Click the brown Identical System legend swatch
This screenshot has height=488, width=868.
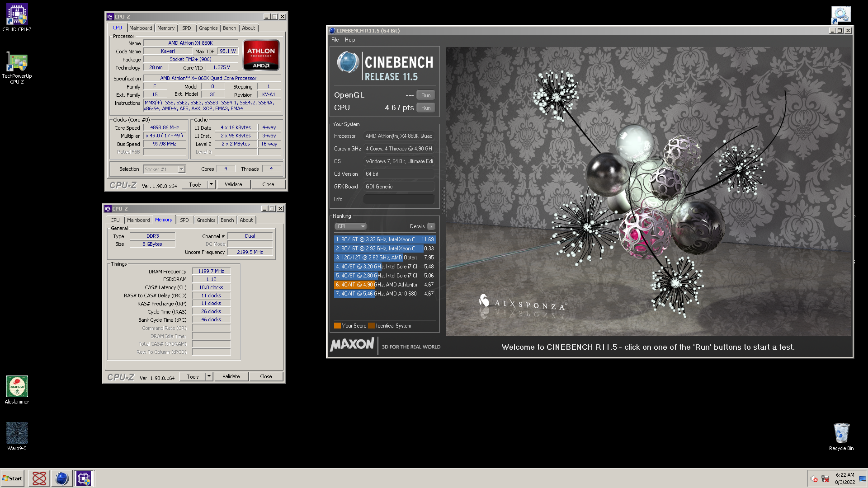[x=371, y=326]
